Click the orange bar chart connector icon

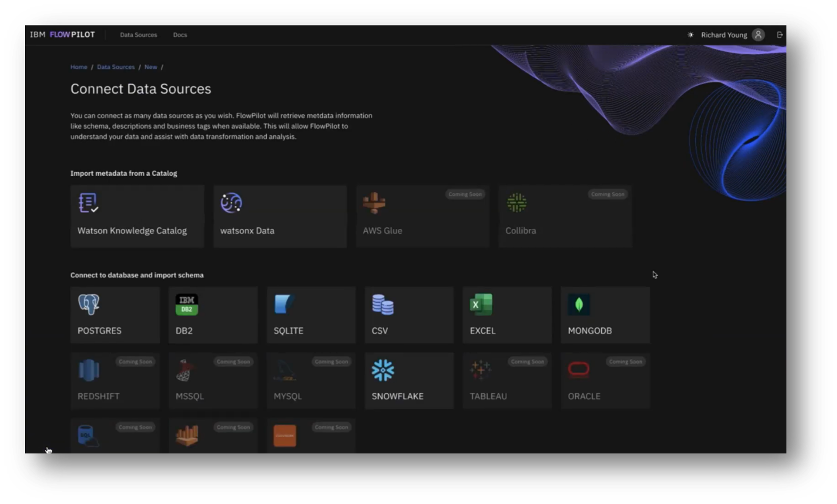(187, 436)
